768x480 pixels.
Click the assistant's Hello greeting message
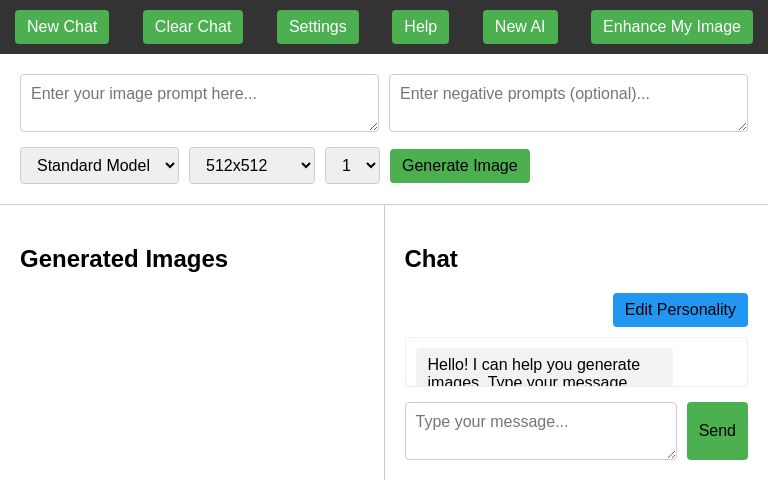coord(543,368)
